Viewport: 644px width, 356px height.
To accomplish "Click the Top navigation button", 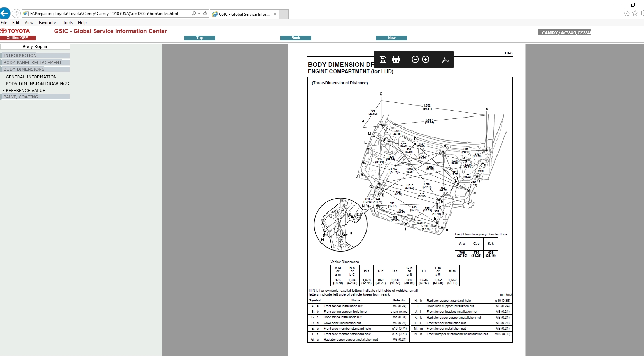I will (200, 38).
